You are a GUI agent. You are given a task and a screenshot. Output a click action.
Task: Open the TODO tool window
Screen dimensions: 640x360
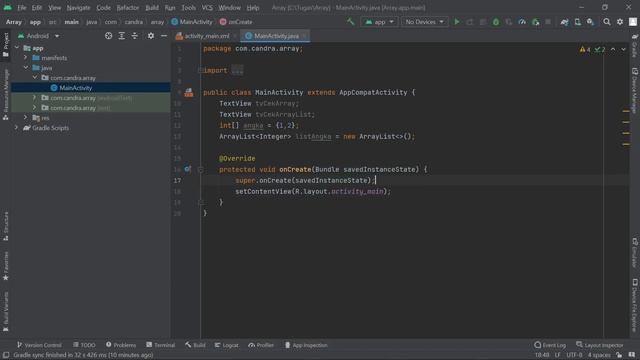point(84,345)
